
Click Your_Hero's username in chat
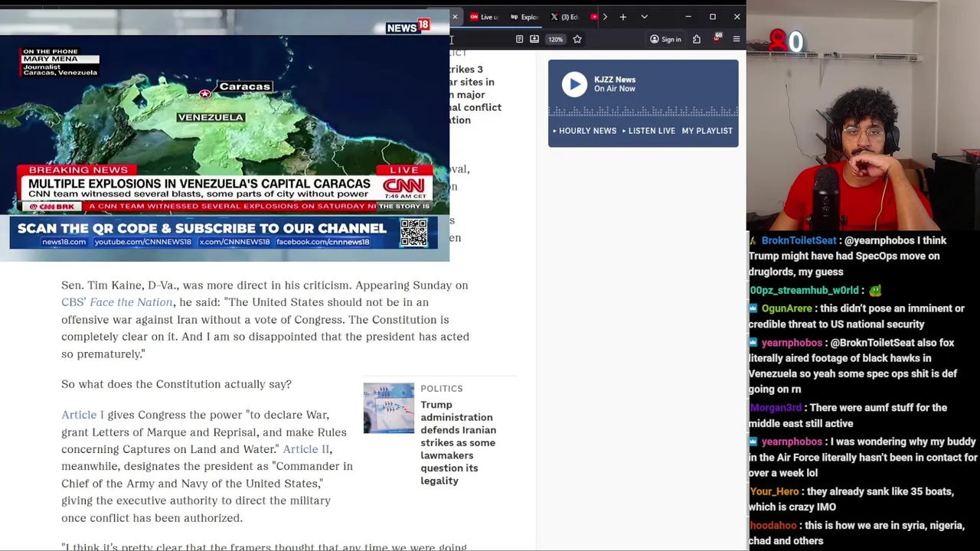pyautogui.click(x=774, y=491)
